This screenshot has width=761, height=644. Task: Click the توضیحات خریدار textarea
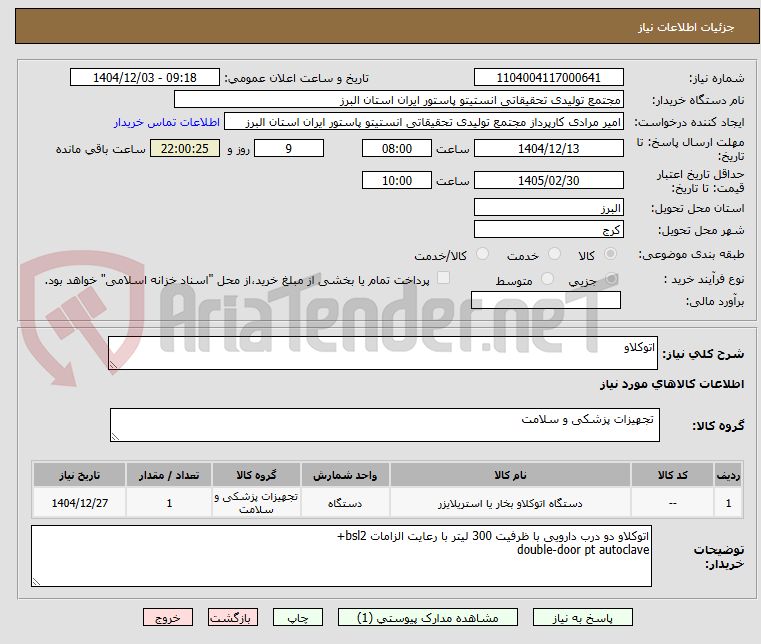[x=341, y=556]
